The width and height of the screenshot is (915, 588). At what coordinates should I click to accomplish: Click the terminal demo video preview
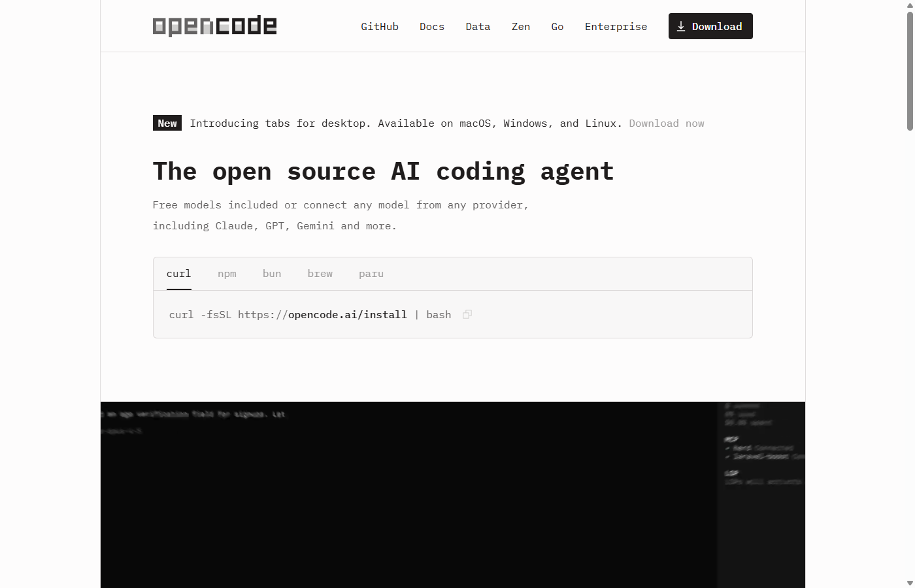point(453,495)
